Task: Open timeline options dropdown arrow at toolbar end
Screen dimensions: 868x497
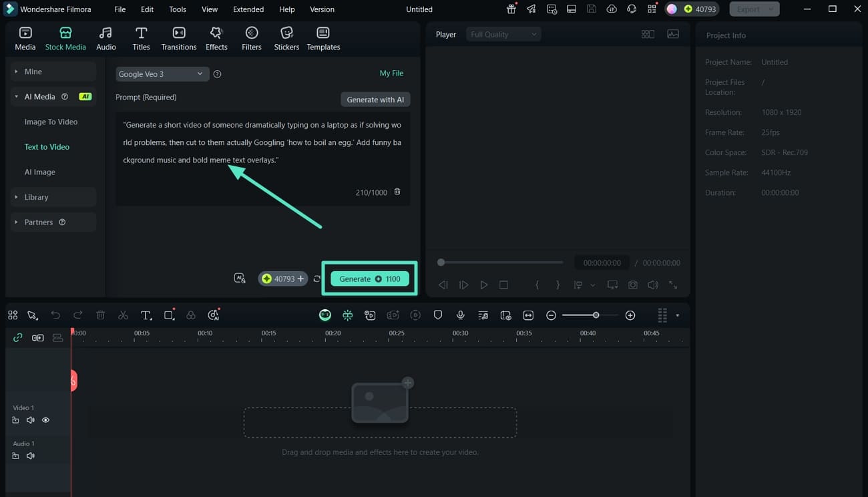Action: [678, 315]
